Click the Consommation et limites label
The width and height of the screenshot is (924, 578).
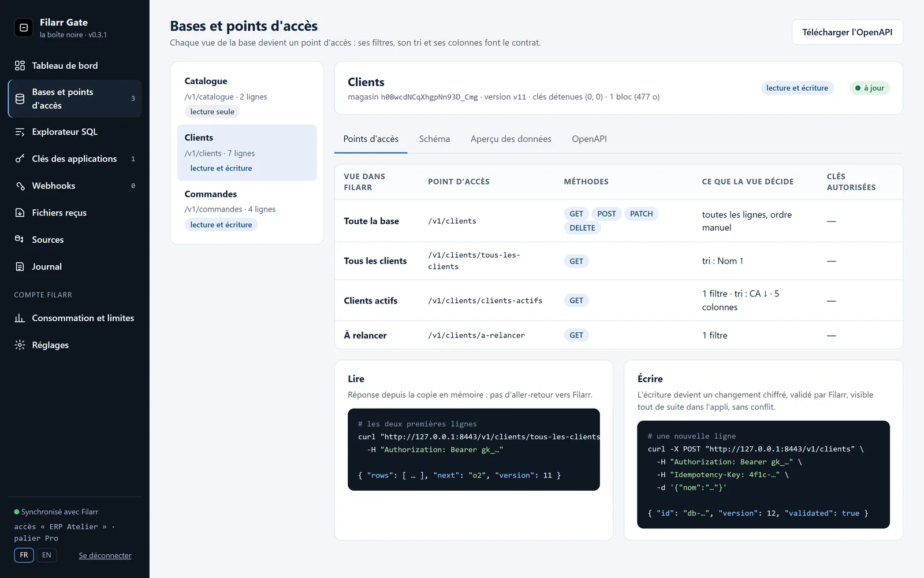83,318
